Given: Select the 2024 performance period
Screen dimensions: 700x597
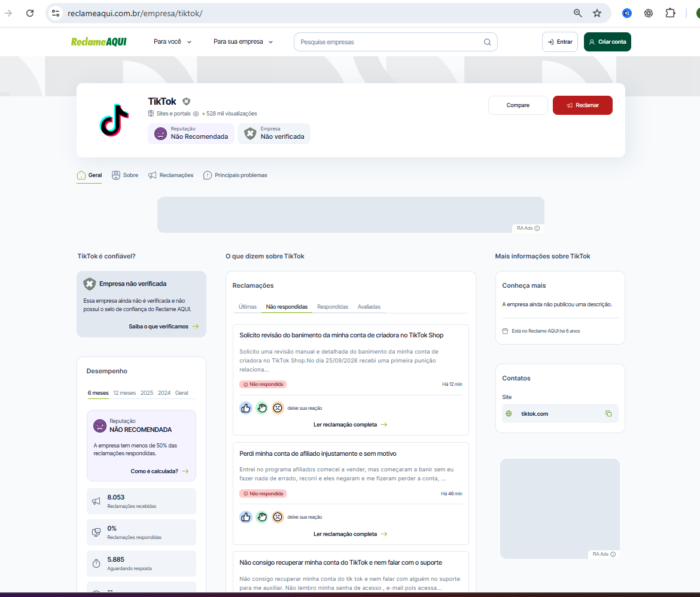Looking at the screenshot, I should pos(164,393).
